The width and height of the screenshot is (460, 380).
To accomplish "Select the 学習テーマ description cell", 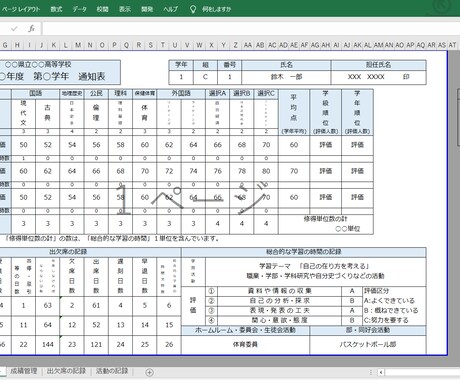I will pyautogui.click(x=315, y=271).
